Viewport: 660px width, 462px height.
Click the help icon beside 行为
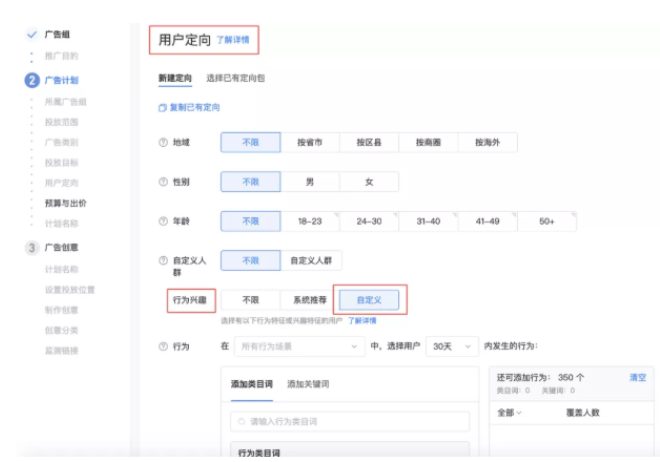pos(163,346)
